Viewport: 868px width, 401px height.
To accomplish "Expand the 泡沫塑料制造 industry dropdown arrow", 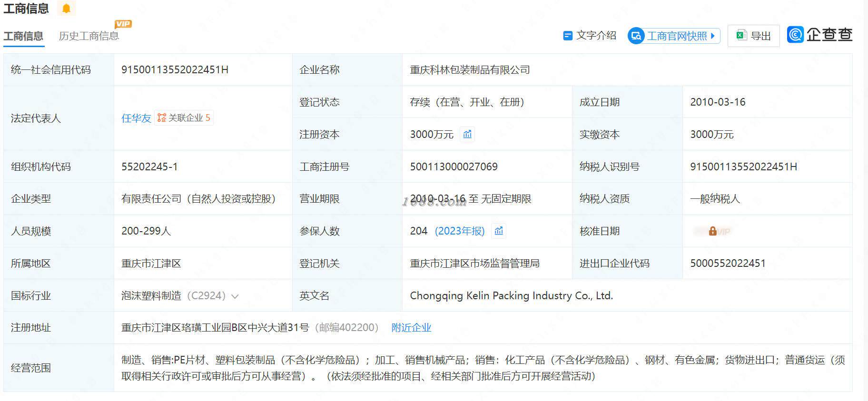I will pyautogui.click(x=235, y=296).
